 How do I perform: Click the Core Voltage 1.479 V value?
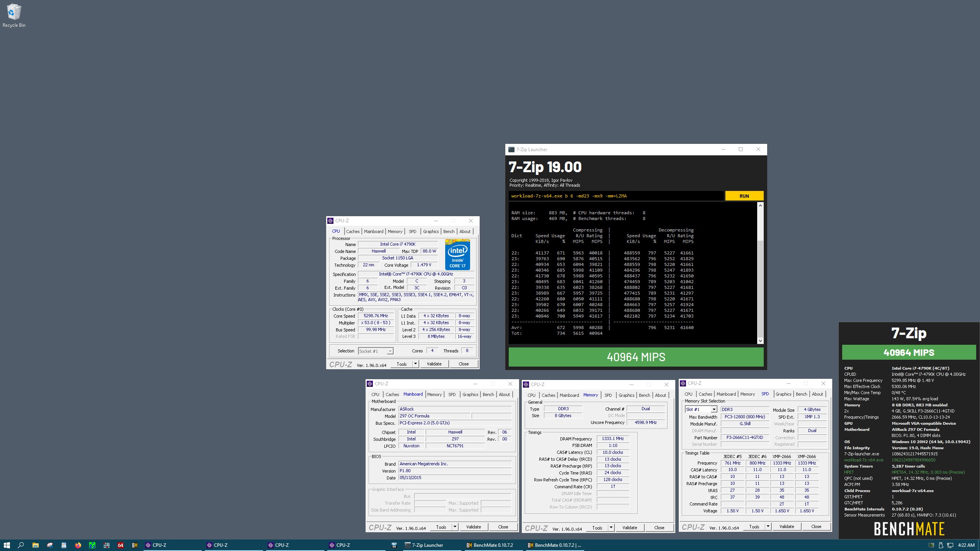pos(424,265)
